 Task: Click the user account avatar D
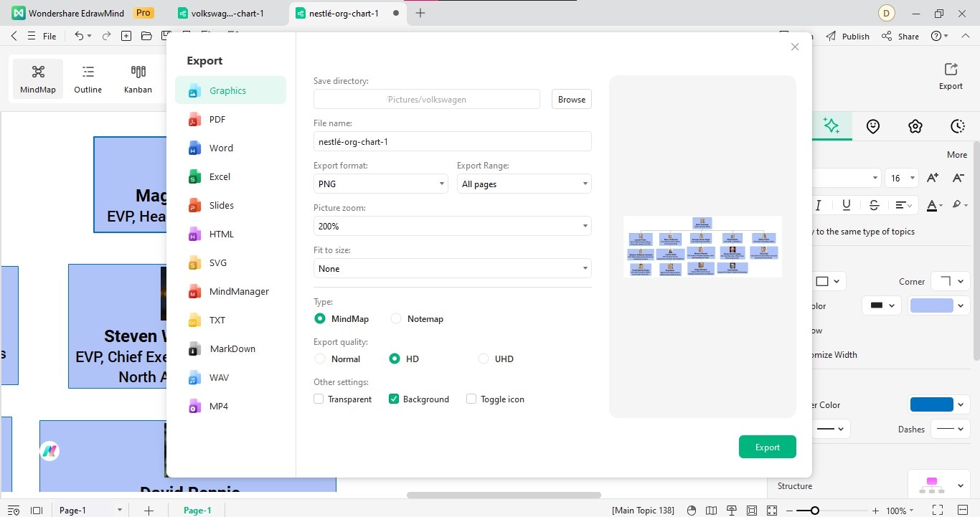click(887, 13)
